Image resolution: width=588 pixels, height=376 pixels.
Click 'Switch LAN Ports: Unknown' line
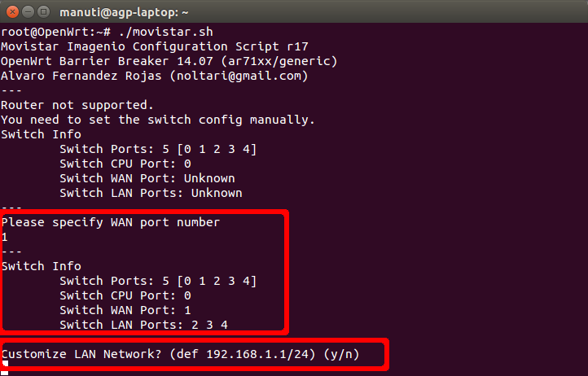coord(151,193)
